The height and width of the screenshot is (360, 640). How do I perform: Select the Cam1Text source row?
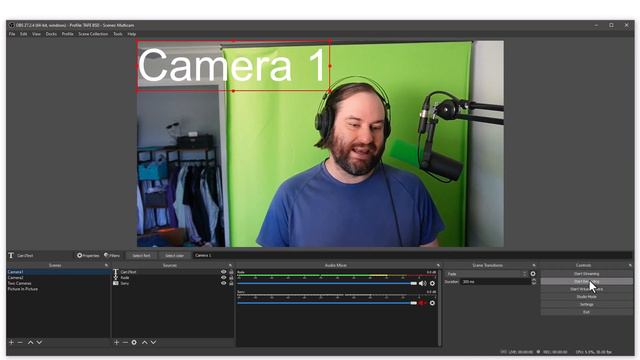(x=173, y=272)
